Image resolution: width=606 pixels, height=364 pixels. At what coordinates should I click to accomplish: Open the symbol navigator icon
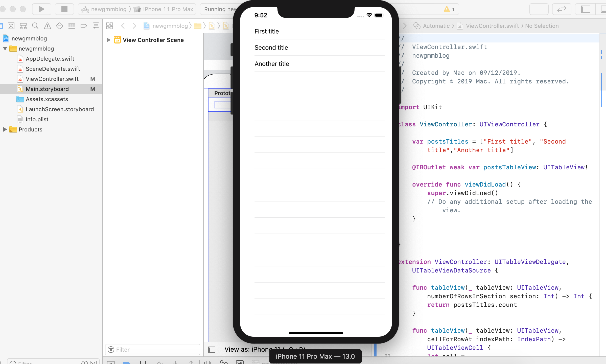click(x=23, y=26)
